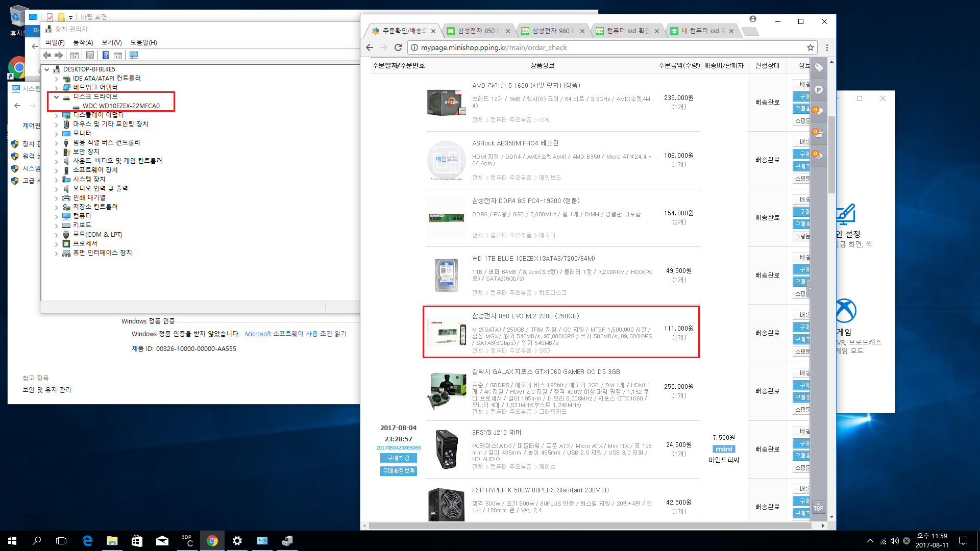This screenshot has height=551, width=980.
Task: Switch to the 삼성전자 850 browser tab
Action: tap(478, 31)
